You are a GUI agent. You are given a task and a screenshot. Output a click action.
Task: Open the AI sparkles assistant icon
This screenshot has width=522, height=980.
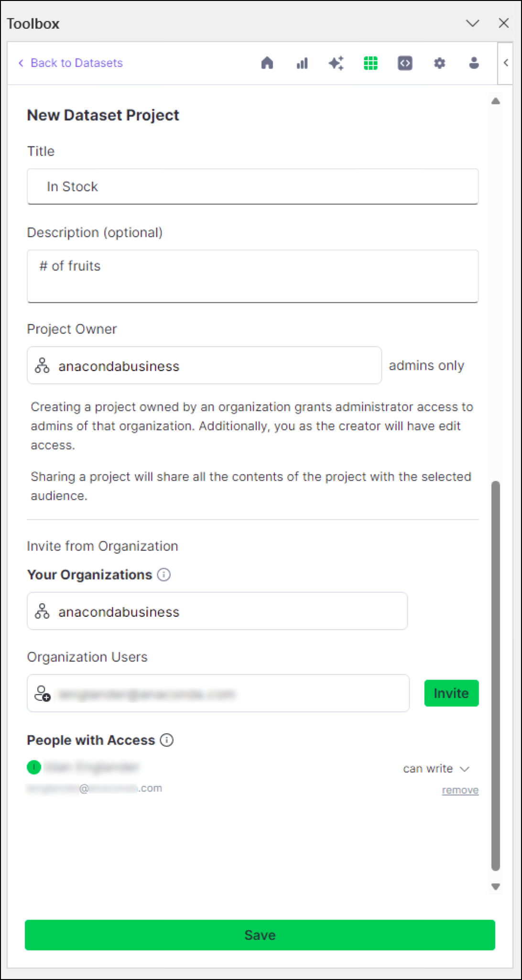[x=336, y=63]
